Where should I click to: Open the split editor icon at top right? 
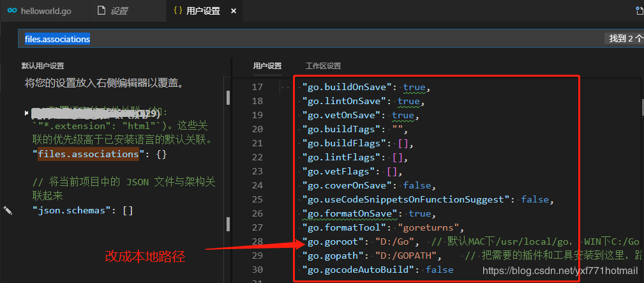640,11
